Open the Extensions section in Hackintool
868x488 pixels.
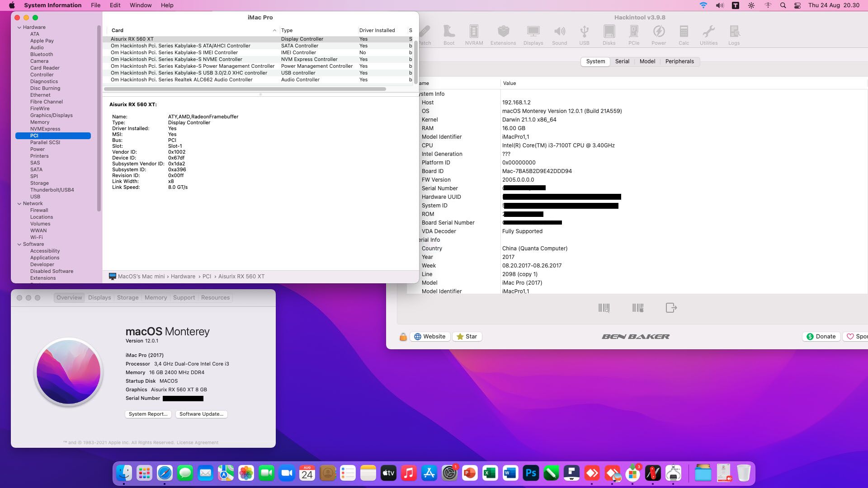503,35
